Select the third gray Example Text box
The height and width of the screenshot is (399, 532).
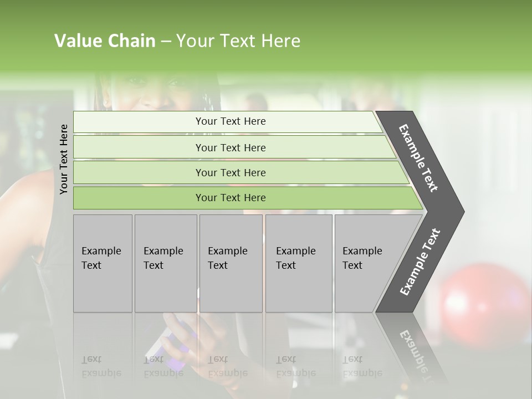point(231,263)
